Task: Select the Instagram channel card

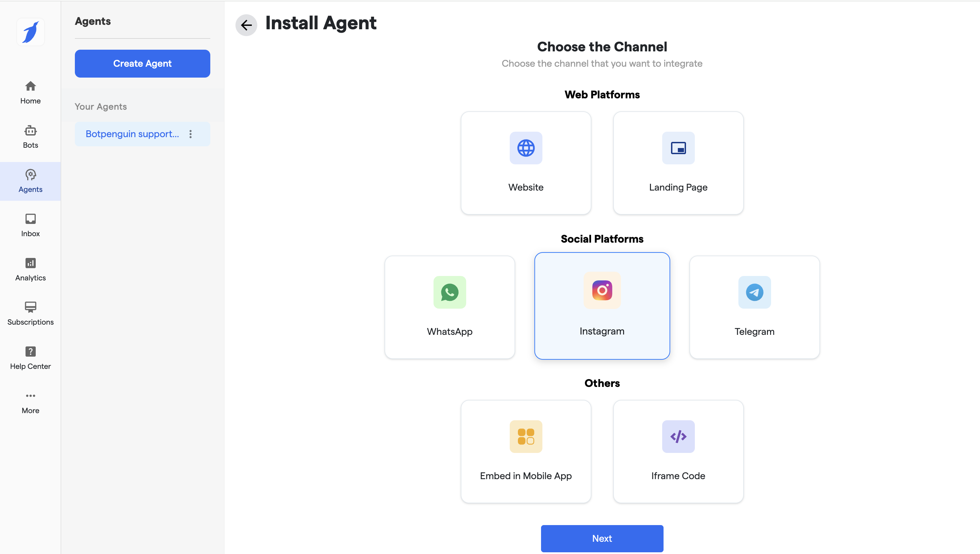Action: (x=602, y=306)
